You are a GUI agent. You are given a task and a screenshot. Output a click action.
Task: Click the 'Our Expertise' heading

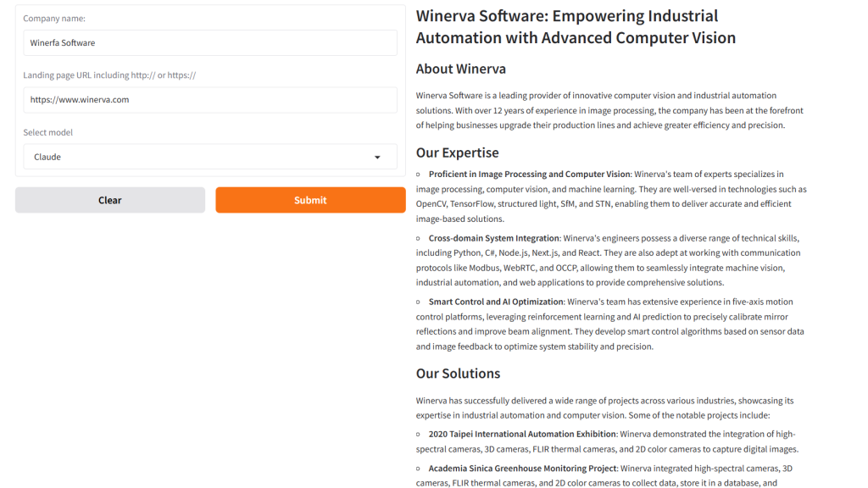(457, 152)
